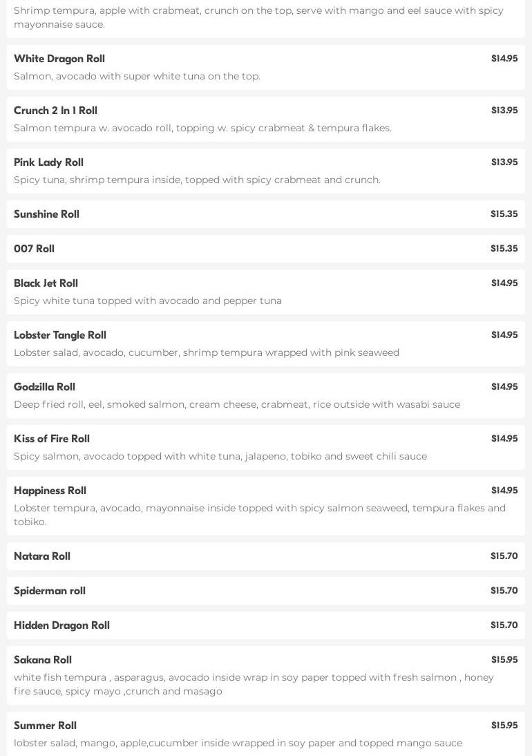Pick the Summer Roll title
532x756 pixels.
(x=45, y=726)
